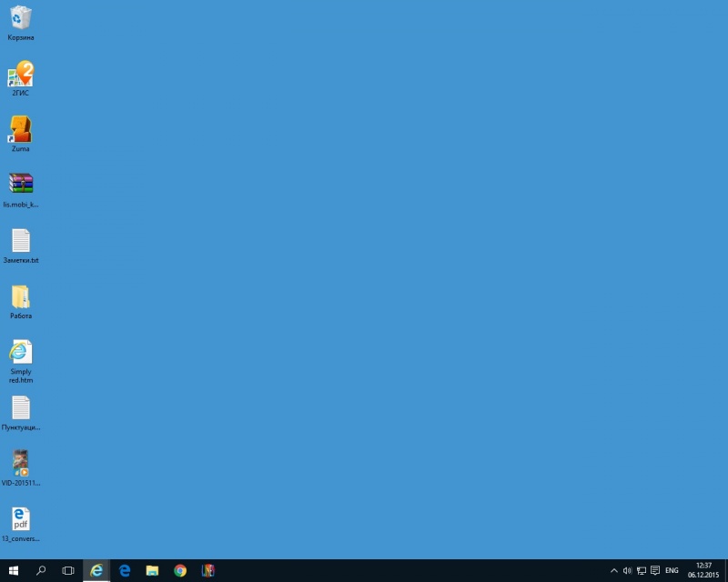Select the Заметки.txt file icon
This screenshot has height=582, width=728.
point(20,246)
